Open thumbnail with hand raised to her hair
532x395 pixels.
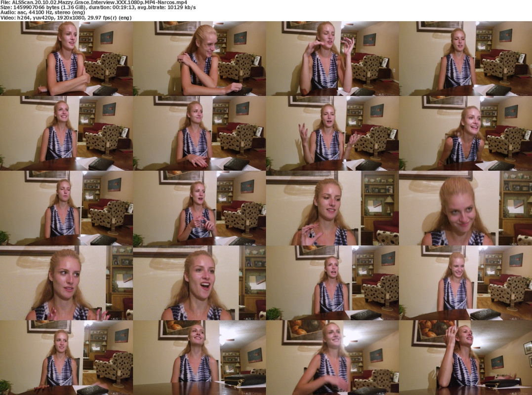pyautogui.click(x=465, y=357)
